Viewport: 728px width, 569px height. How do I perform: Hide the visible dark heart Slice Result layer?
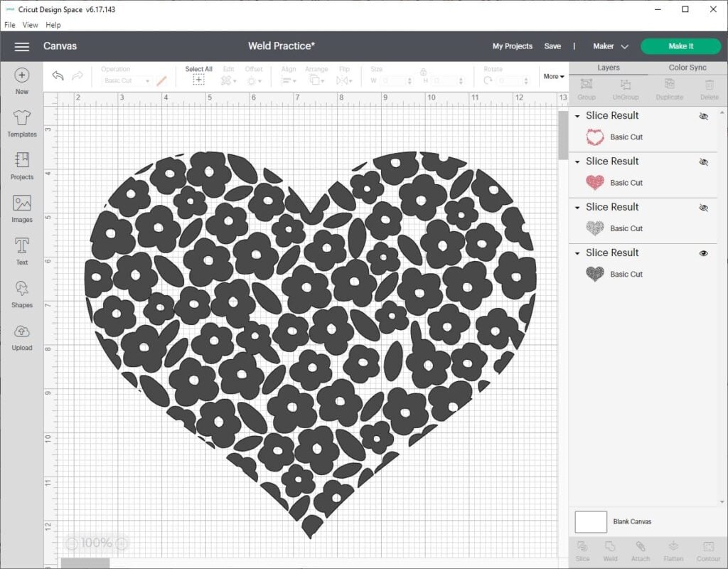click(x=703, y=253)
